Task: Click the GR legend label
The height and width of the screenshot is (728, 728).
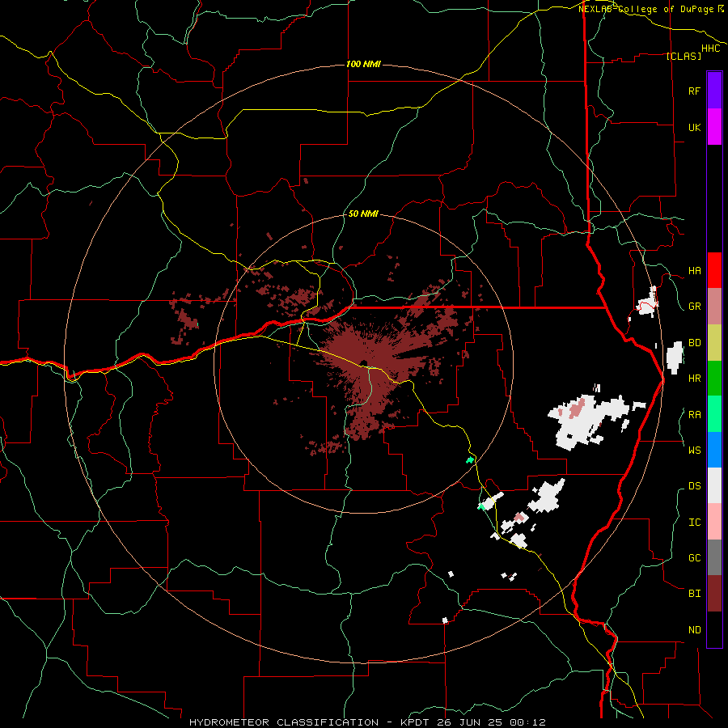Action: (694, 307)
